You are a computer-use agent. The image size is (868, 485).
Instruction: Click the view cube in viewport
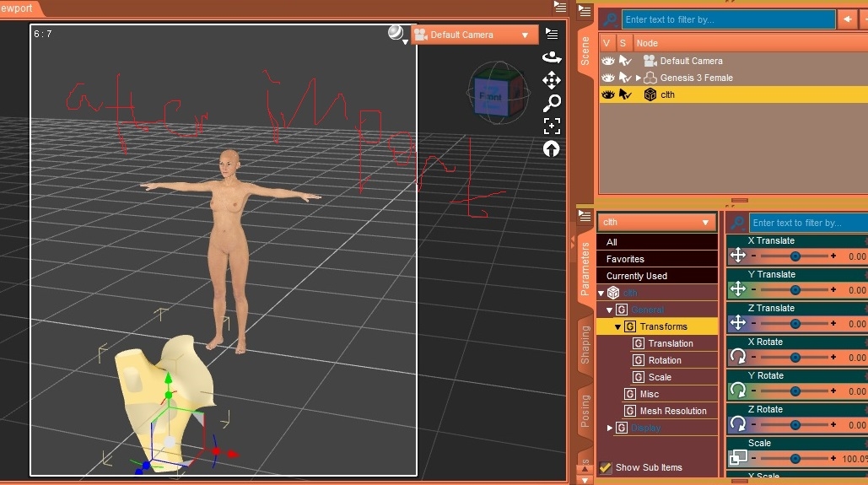point(491,94)
